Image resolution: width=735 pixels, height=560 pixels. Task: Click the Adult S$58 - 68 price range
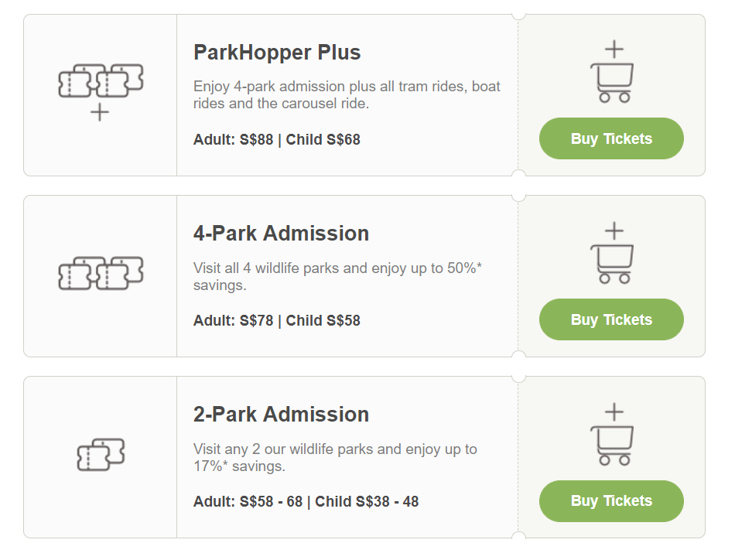(x=248, y=502)
